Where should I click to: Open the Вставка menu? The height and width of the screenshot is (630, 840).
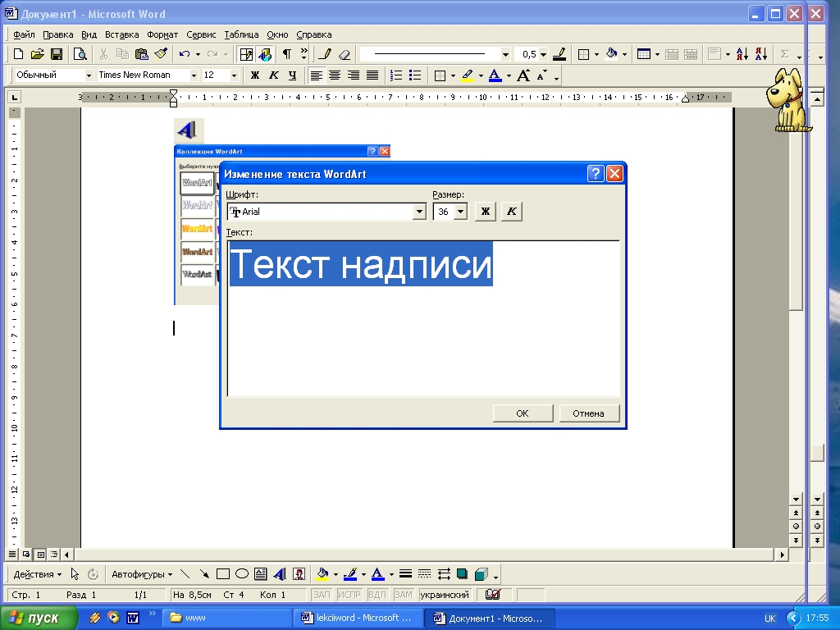pos(121,34)
